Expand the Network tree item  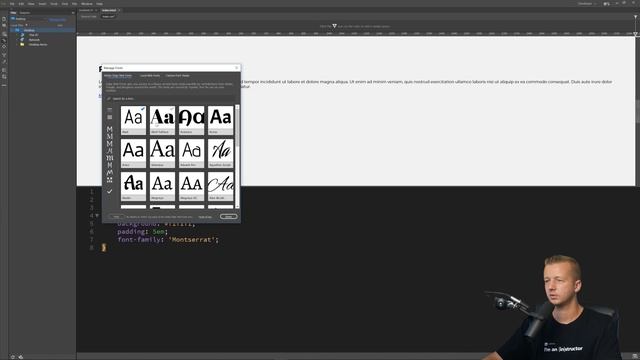(x=18, y=40)
